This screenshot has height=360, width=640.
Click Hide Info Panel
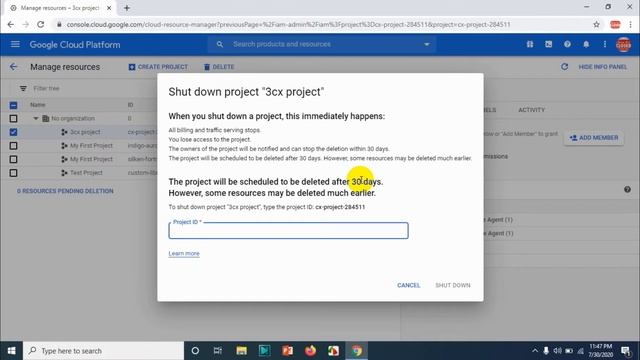click(602, 67)
